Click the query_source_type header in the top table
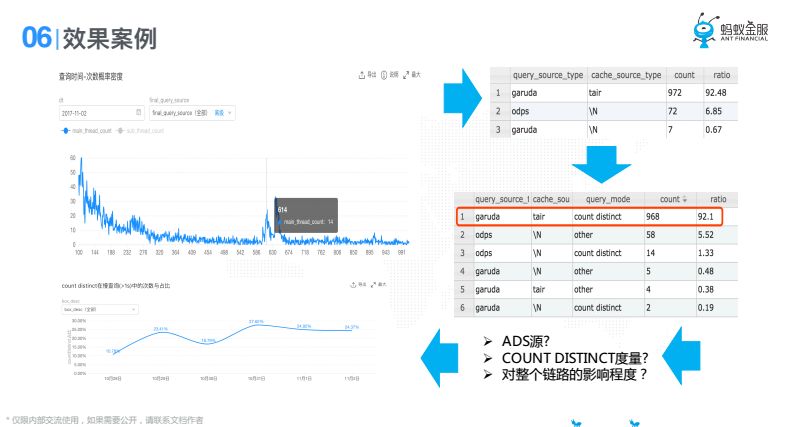Image resolution: width=795 pixels, height=427 pixels. (x=548, y=75)
